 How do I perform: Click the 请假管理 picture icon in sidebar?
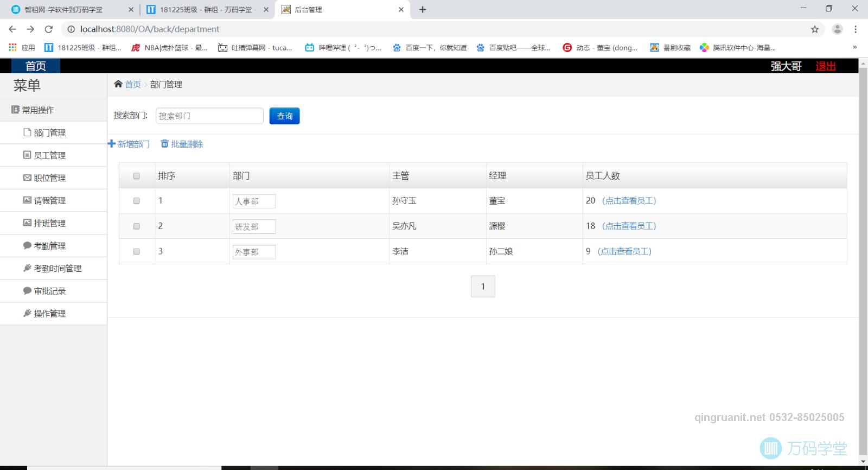[27, 200]
